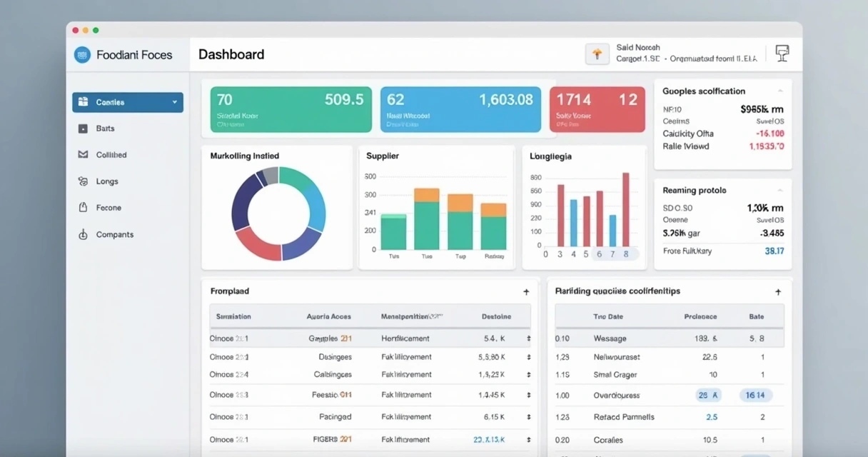The image size is (868, 457).
Task: Select the Fecone icon in the sidebar
Action: coord(82,207)
